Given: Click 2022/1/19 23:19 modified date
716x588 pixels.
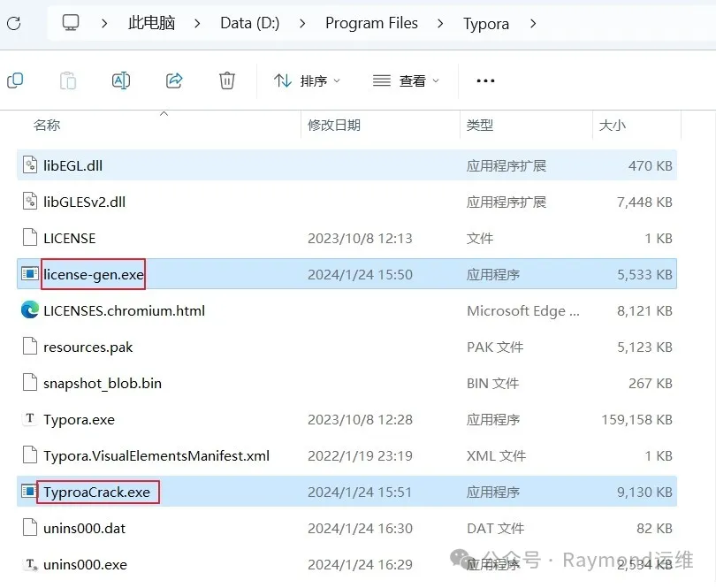Looking at the screenshot, I should tap(360, 455).
